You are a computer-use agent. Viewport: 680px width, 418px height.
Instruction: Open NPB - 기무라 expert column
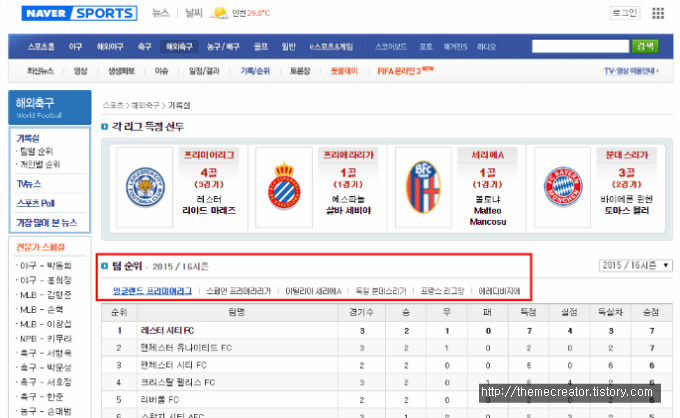[x=46, y=339]
